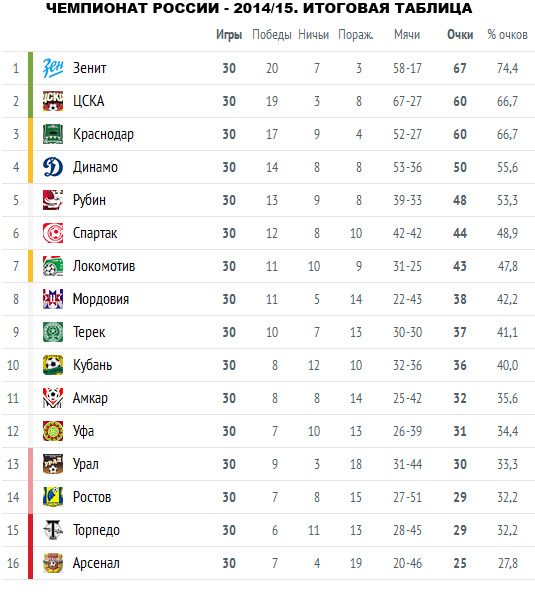Select the % очков column header
Screen dimensions: 535x592
tap(507, 34)
